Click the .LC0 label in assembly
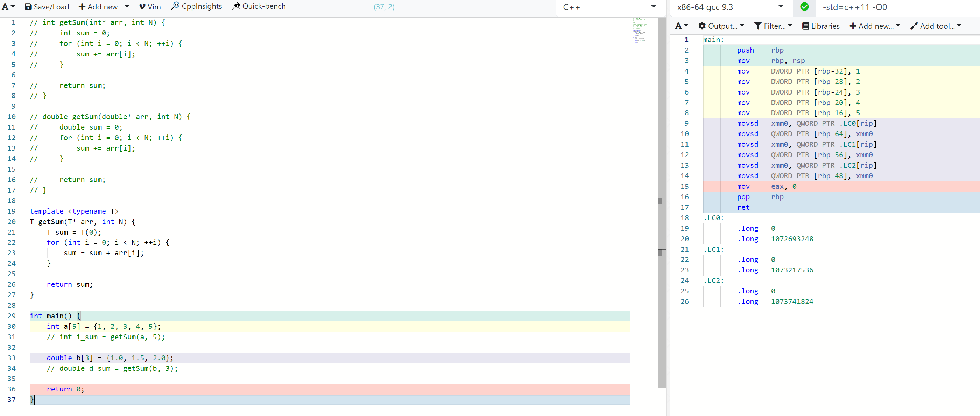This screenshot has height=416, width=980. (x=713, y=218)
